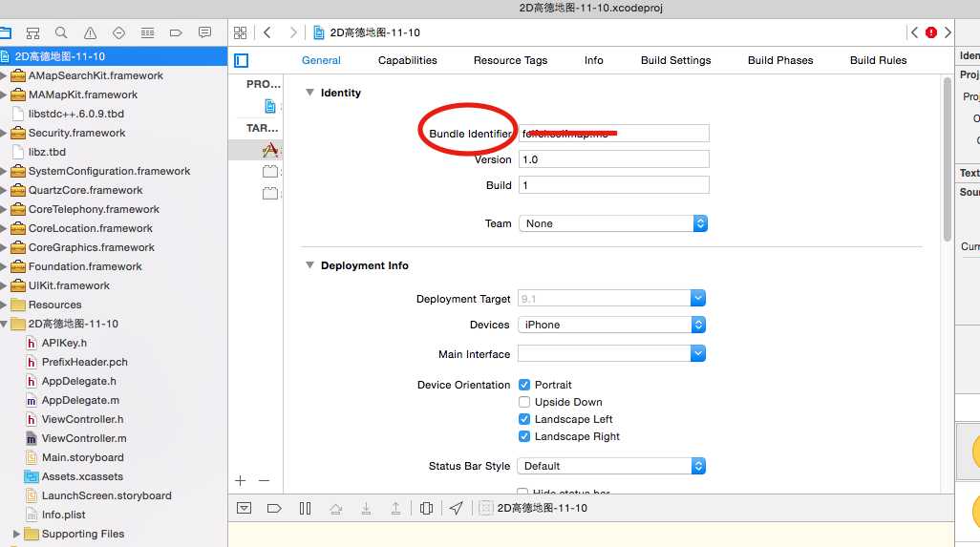Toggle the Landscape Right checkbox
The image size is (980, 547).
(x=524, y=436)
